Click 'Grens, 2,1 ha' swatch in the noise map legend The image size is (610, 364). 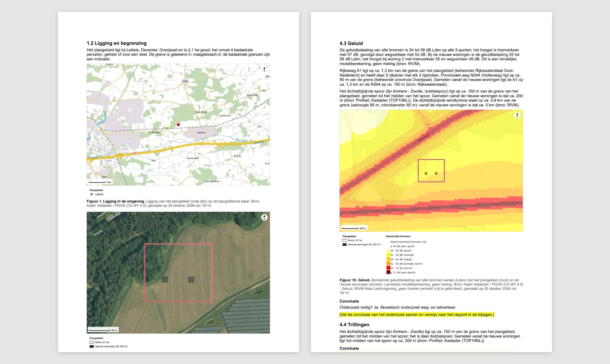pos(345,240)
